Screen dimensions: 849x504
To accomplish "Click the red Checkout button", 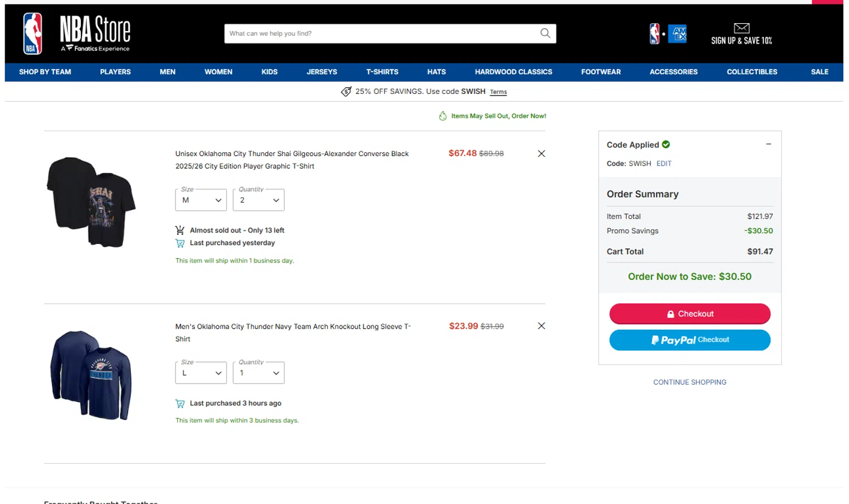I will tap(690, 314).
